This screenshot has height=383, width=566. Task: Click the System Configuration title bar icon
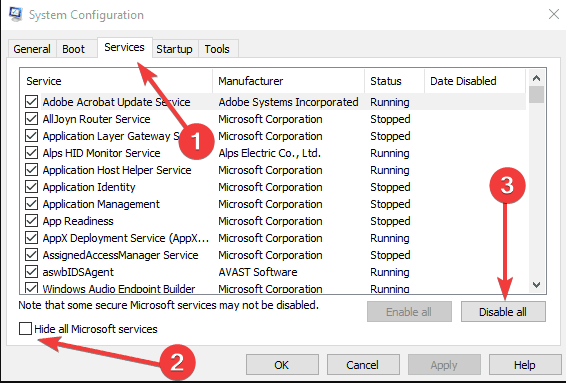coord(16,14)
